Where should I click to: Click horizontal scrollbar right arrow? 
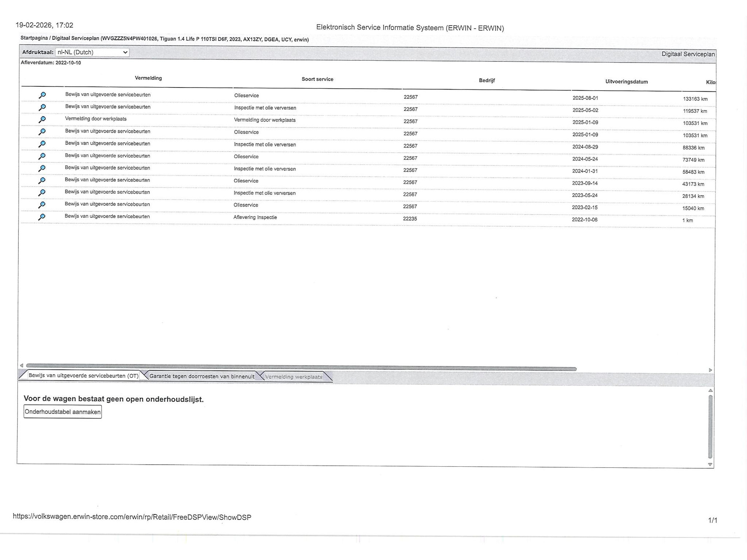tap(710, 370)
